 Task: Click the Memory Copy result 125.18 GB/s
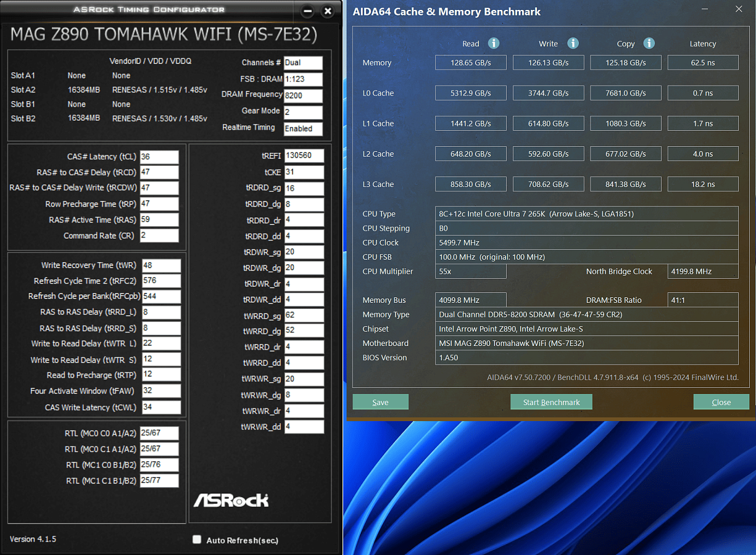click(626, 62)
